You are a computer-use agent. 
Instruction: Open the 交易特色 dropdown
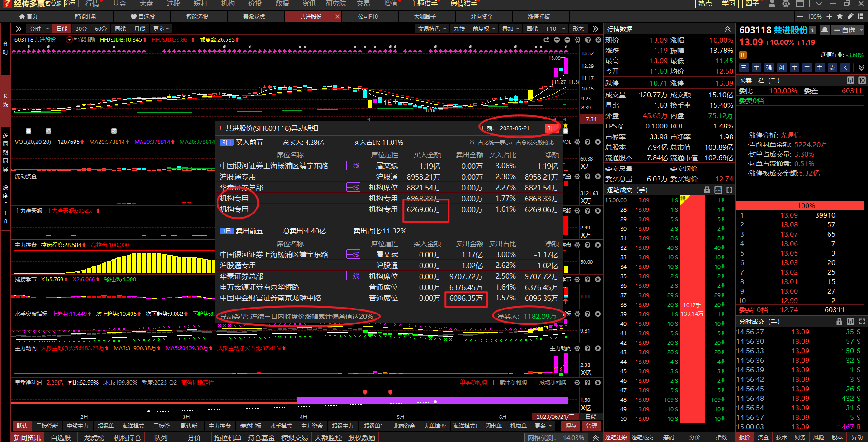click(432, 29)
